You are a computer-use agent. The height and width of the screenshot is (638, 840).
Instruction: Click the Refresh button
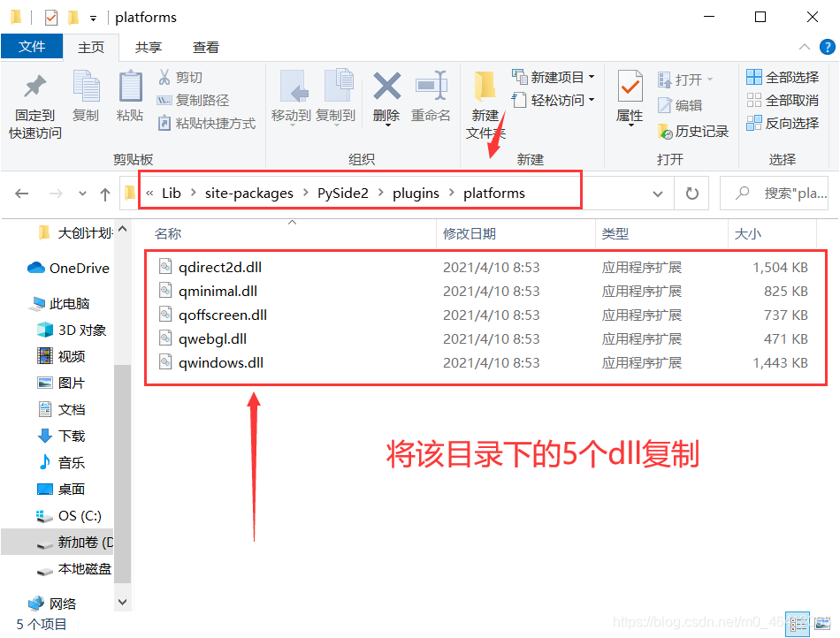(692, 194)
